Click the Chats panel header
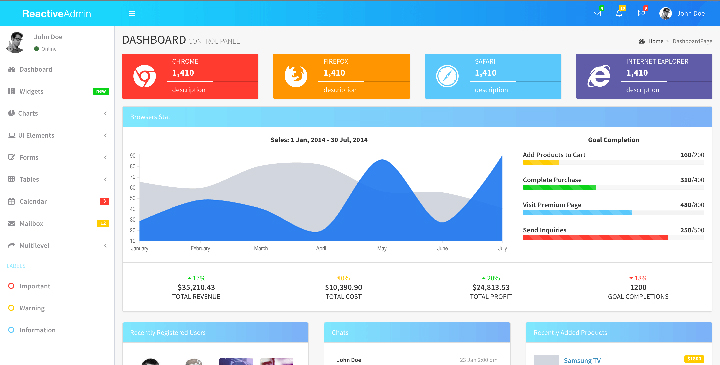Image resolution: width=720 pixels, height=365 pixels. point(417,332)
